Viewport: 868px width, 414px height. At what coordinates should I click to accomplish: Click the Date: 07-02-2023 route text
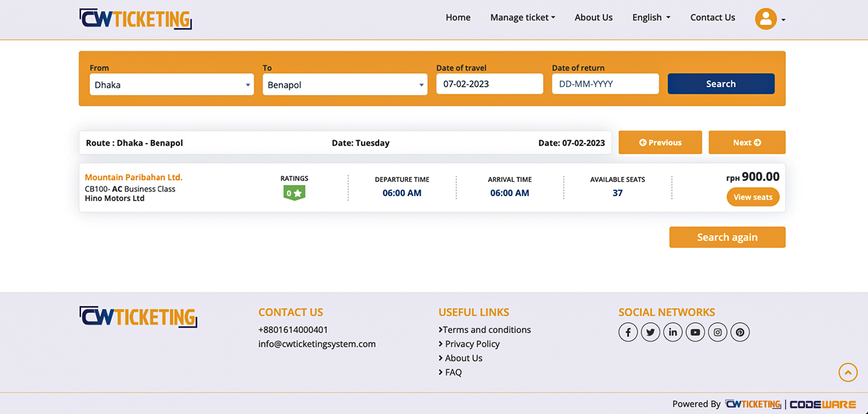click(x=572, y=143)
